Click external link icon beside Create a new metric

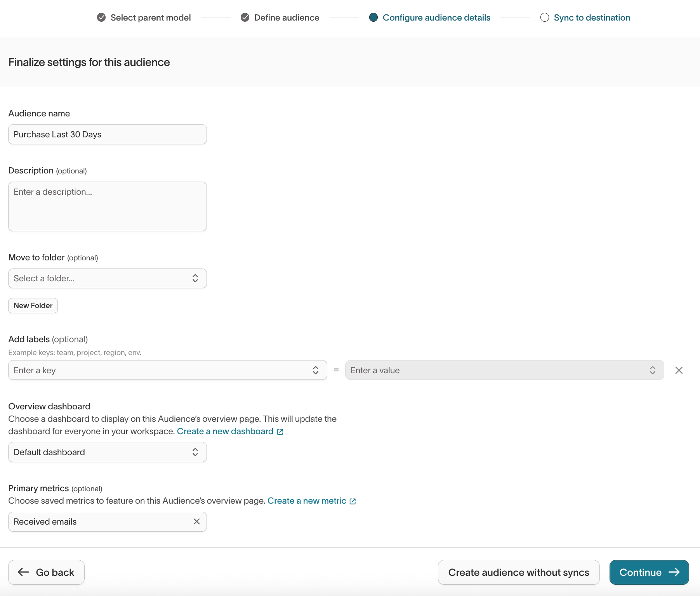tap(353, 501)
